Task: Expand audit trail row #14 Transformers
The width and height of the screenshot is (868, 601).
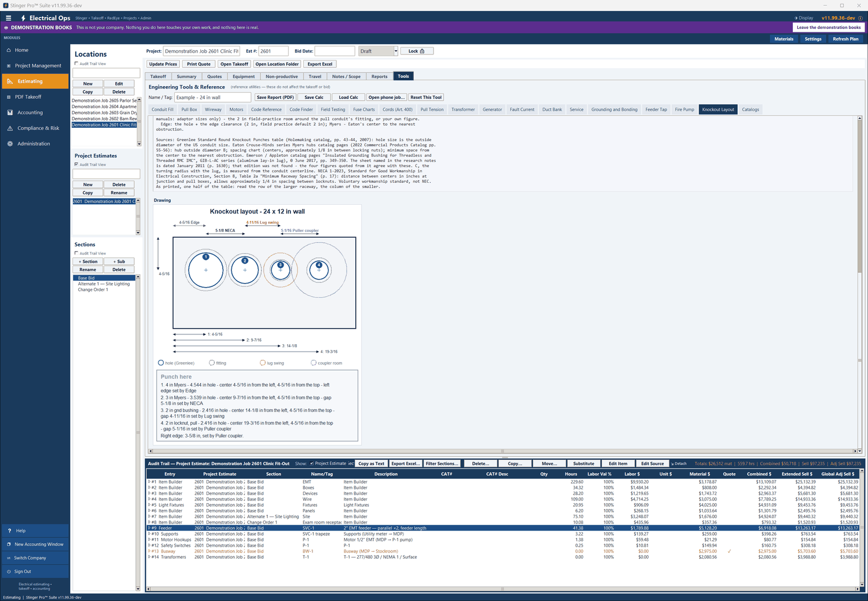Action: point(149,557)
